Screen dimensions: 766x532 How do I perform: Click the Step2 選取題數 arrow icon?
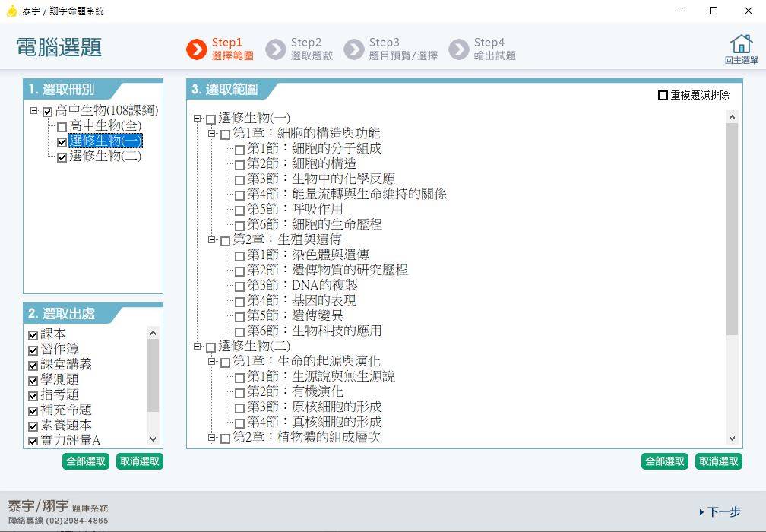click(276, 49)
